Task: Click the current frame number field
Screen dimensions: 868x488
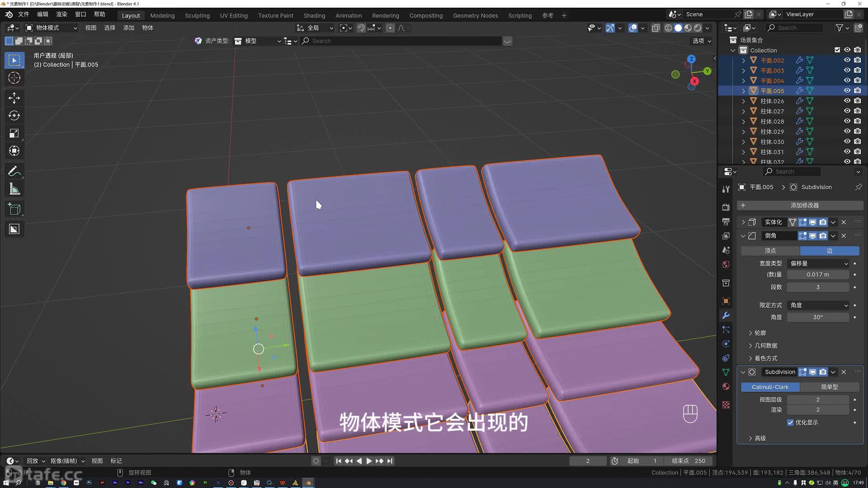Action: click(588, 461)
